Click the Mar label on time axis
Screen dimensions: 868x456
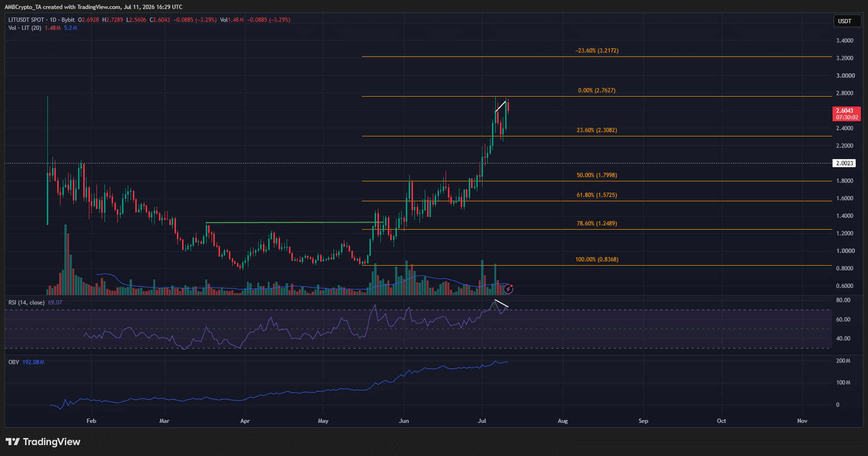164,421
